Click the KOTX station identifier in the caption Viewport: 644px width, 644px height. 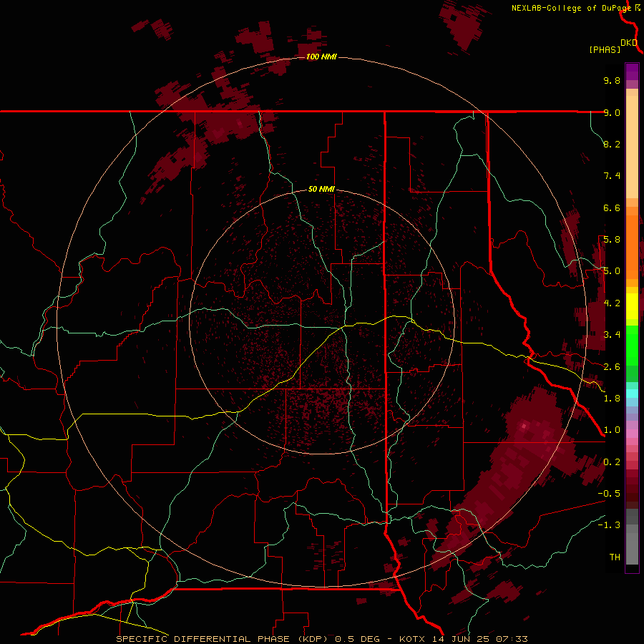pos(411,639)
